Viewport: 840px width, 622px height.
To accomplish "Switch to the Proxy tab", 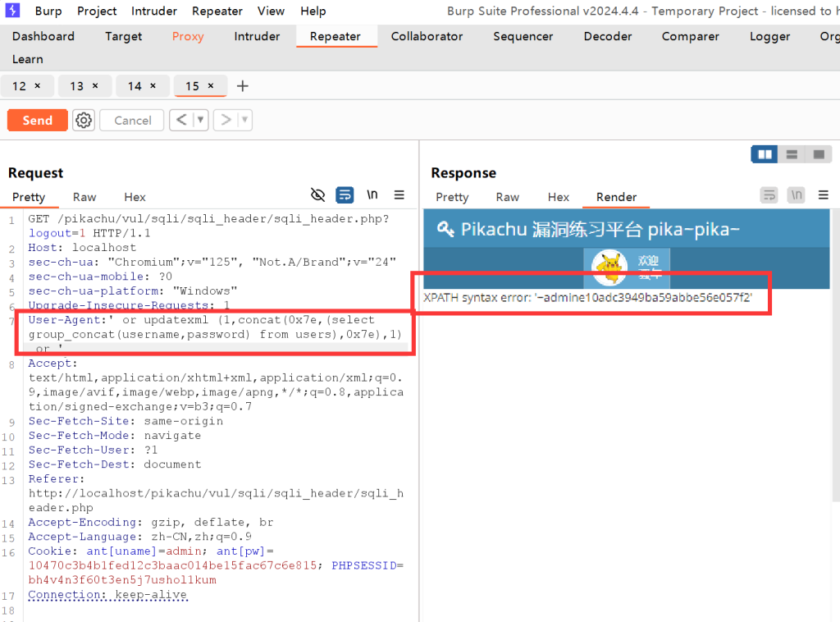I will click(x=188, y=36).
